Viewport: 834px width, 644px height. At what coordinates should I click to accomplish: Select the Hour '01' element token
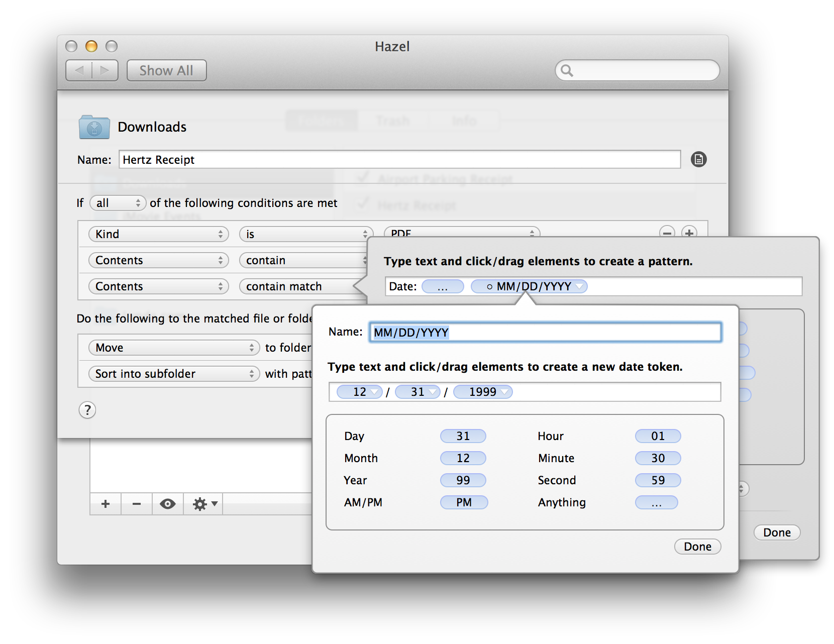coord(658,436)
